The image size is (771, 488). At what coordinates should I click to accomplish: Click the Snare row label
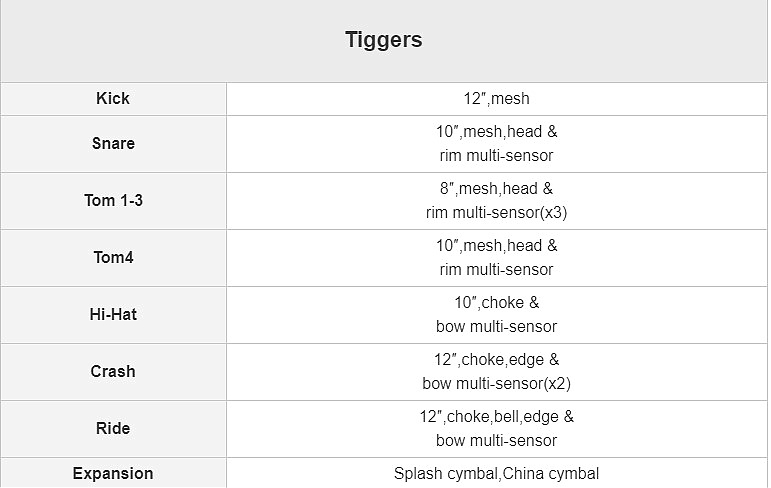tap(113, 143)
